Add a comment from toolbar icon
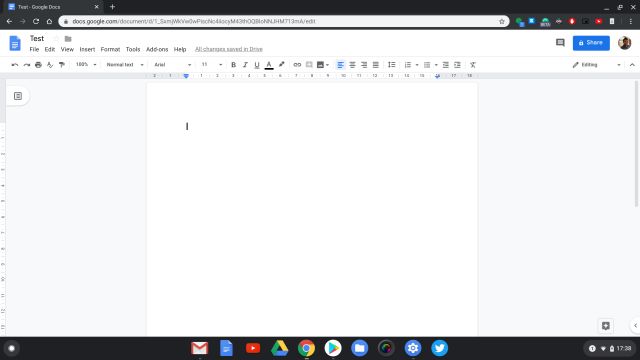This screenshot has width=640, height=360. click(x=309, y=65)
